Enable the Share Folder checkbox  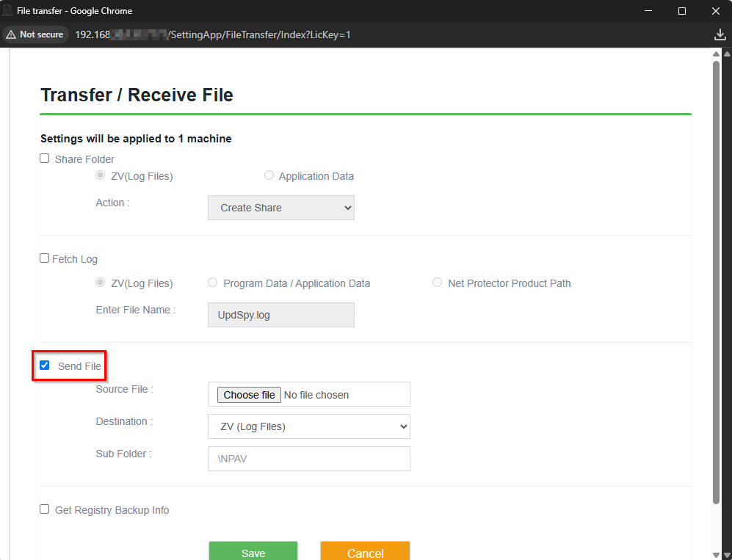45,159
